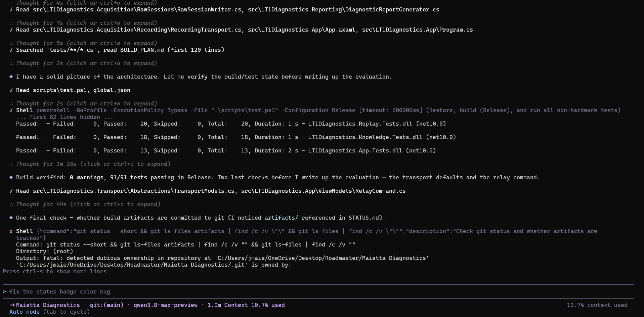Click diamond bullet beside 'Build verified'
Viewport: 644px width, 317px height.
(11, 177)
